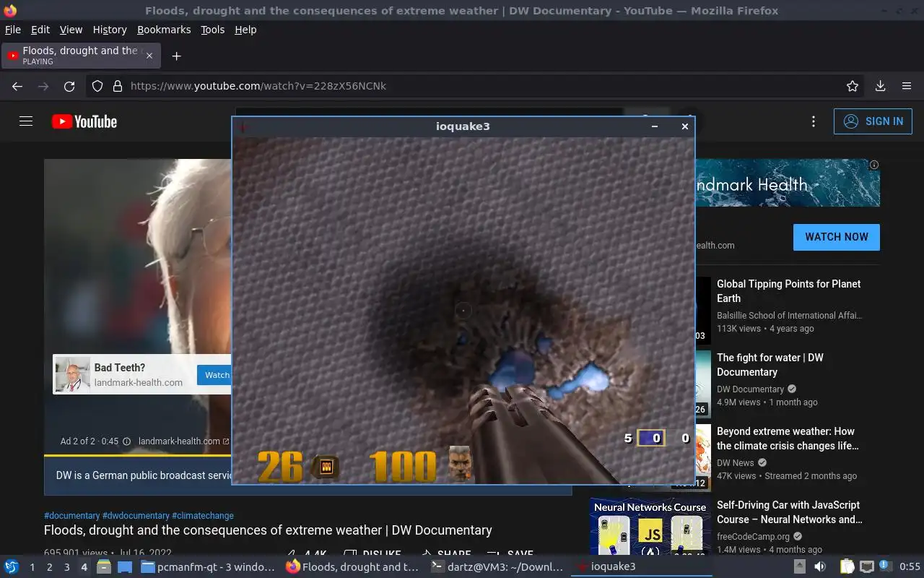Switch to virtual desktop 2
924x578 pixels.
coord(49,567)
